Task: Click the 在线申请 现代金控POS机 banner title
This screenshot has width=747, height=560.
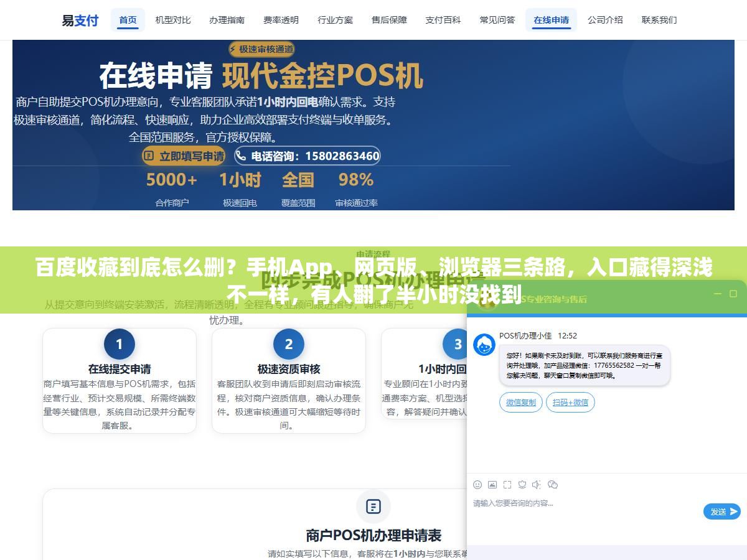Action: [x=261, y=77]
